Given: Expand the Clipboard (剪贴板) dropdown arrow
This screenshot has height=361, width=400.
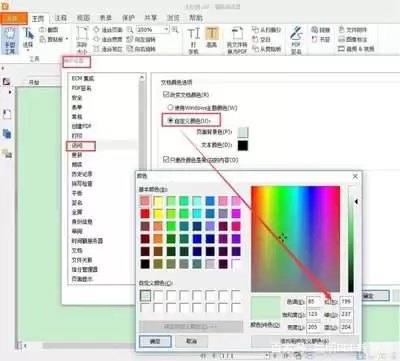Looking at the screenshot, I should click(x=67, y=39).
